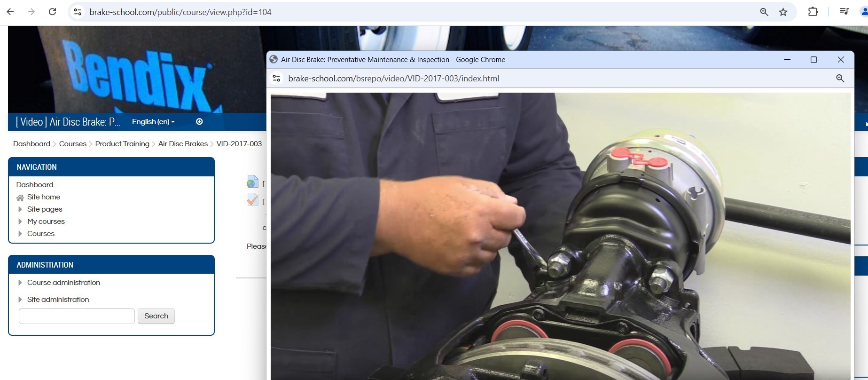Open the Air Disc Brakes breadcrumb link
The image size is (868, 380).
(183, 144)
